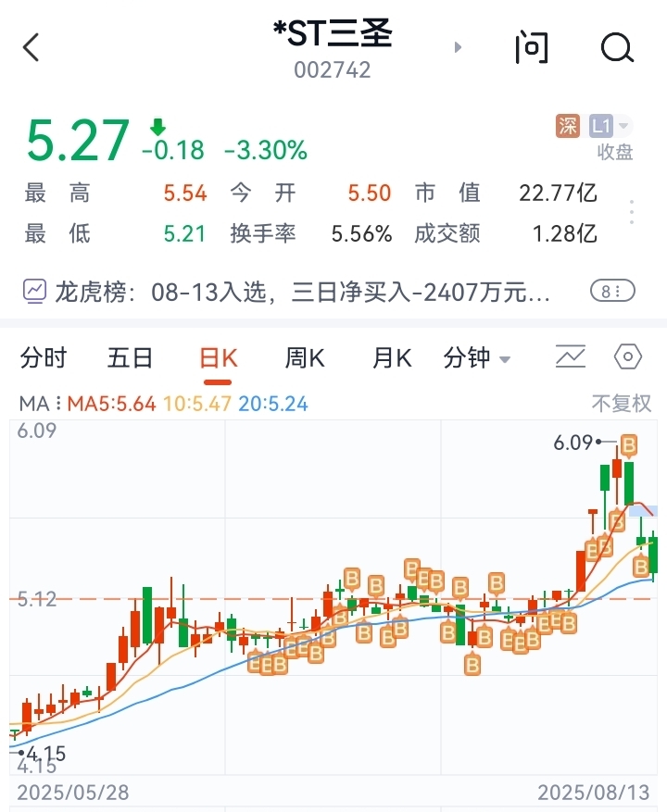Viewport: 667px width, 812px height.
Task: Open 龙虎榜 08-13 news line
Action: (x=302, y=292)
